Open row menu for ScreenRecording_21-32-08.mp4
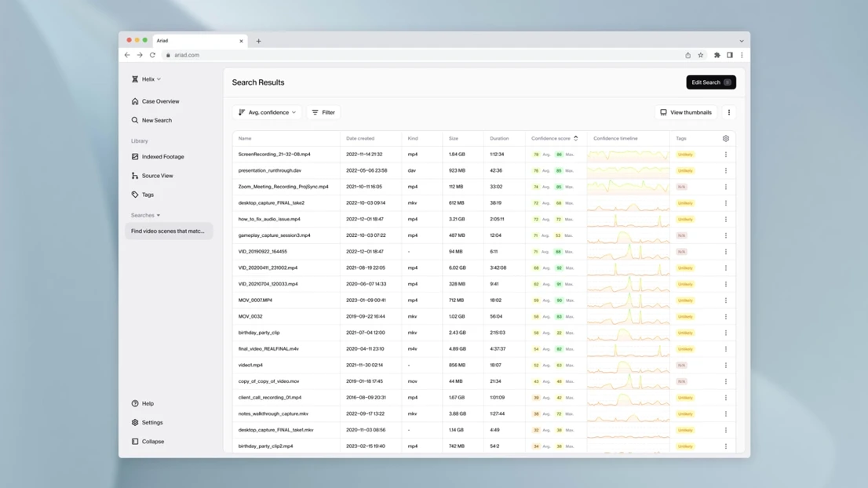 click(726, 155)
